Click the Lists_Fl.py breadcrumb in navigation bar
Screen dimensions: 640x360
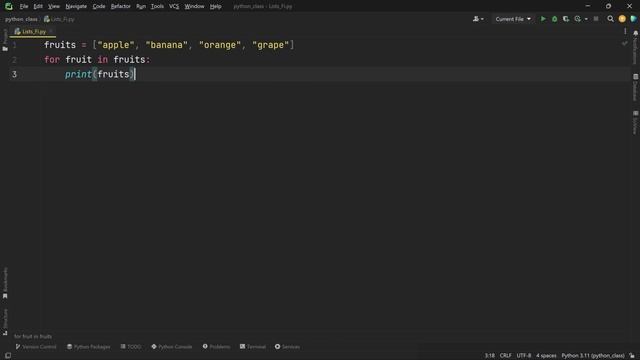(x=59, y=19)
